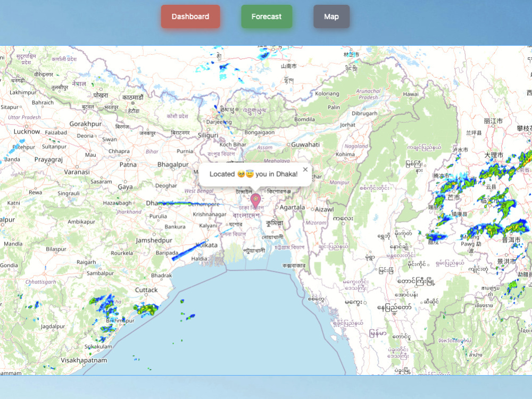Click the Arunachal Pradesh state label
The width and height of the screenshot is (532, 399).
point(368,94)
